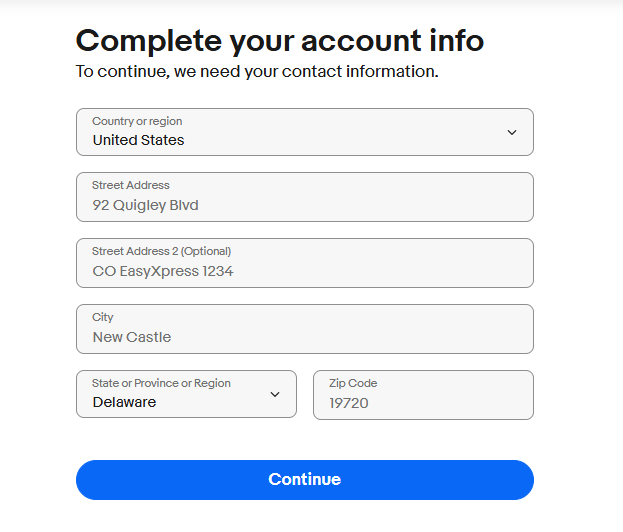Focus the Street Address 2 (Optional) field

304,263
